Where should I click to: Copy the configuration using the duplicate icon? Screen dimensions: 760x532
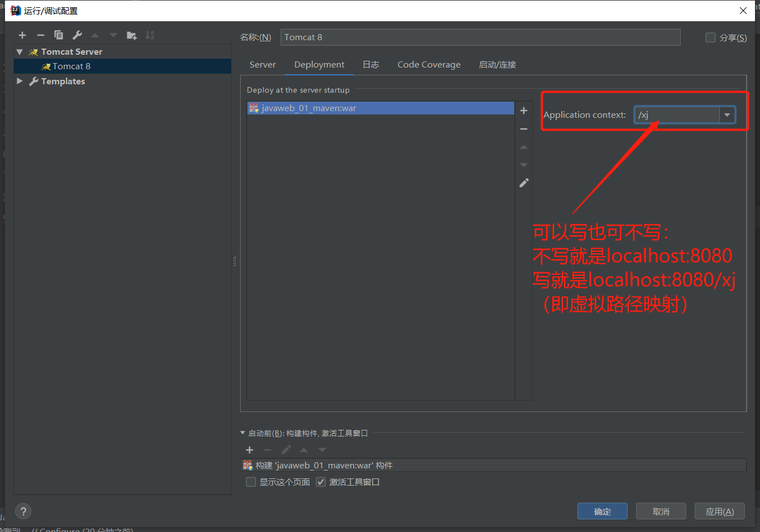tap(59, 35)
